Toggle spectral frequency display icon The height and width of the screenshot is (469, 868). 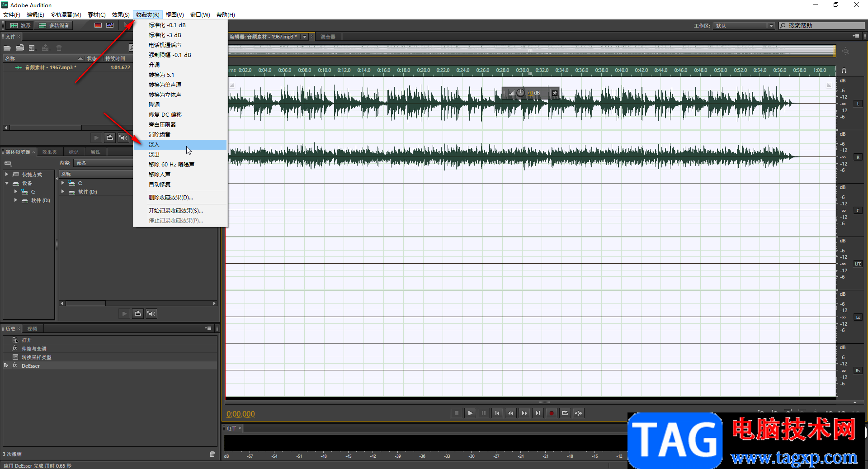[x=98, y=25]
